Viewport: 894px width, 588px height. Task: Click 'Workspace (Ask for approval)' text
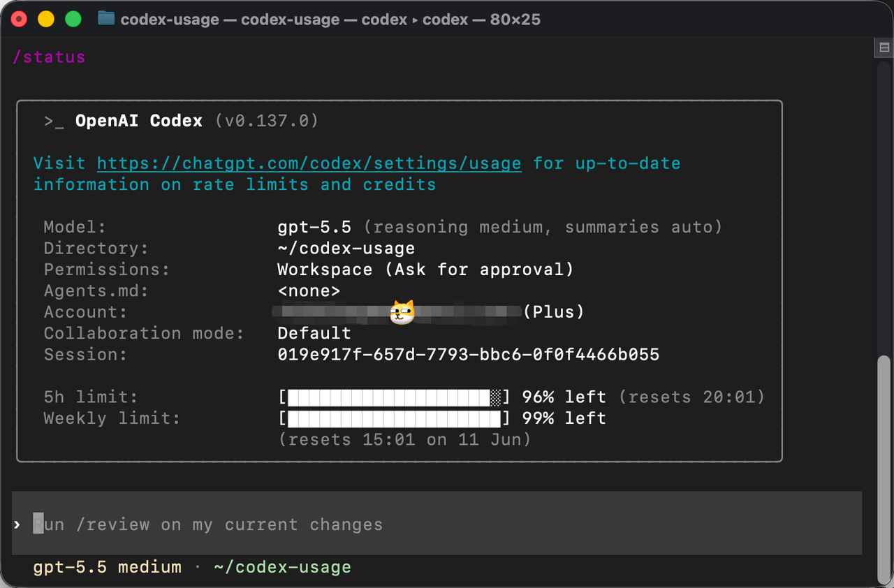pyautogui.click(x=425, y=270)
